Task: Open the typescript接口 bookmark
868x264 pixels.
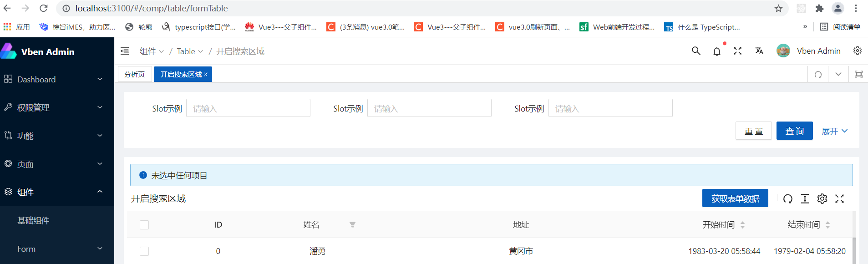Action: (x=199, y=27)
